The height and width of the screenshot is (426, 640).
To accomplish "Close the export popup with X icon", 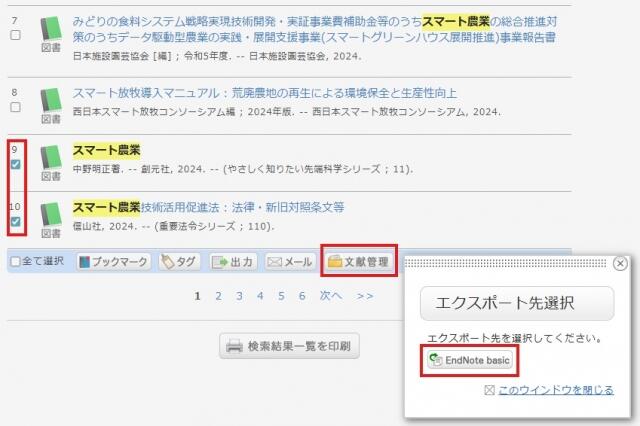I will click(x=619, y=263).
